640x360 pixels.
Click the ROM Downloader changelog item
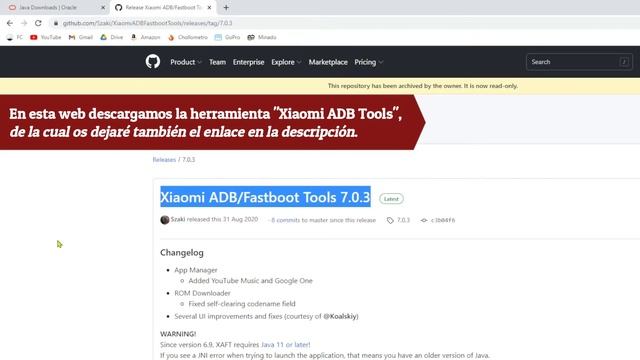(202, 293)
